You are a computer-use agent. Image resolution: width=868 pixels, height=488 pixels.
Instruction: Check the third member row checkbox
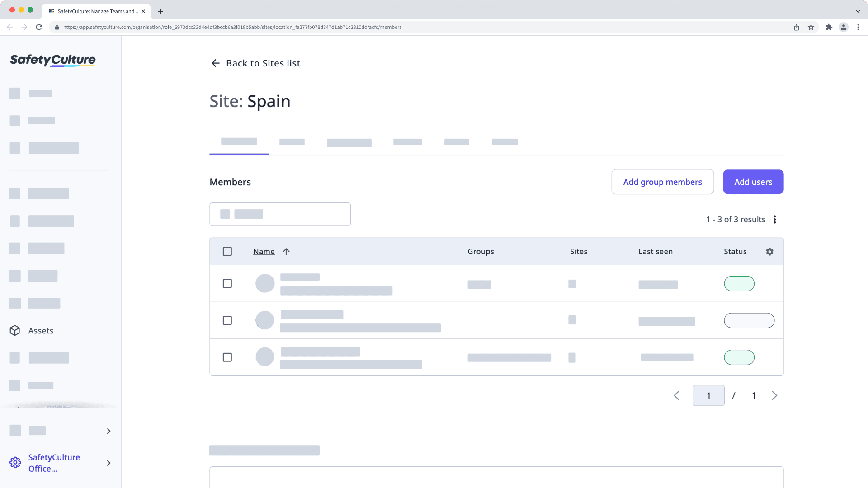tap(227, 357)
